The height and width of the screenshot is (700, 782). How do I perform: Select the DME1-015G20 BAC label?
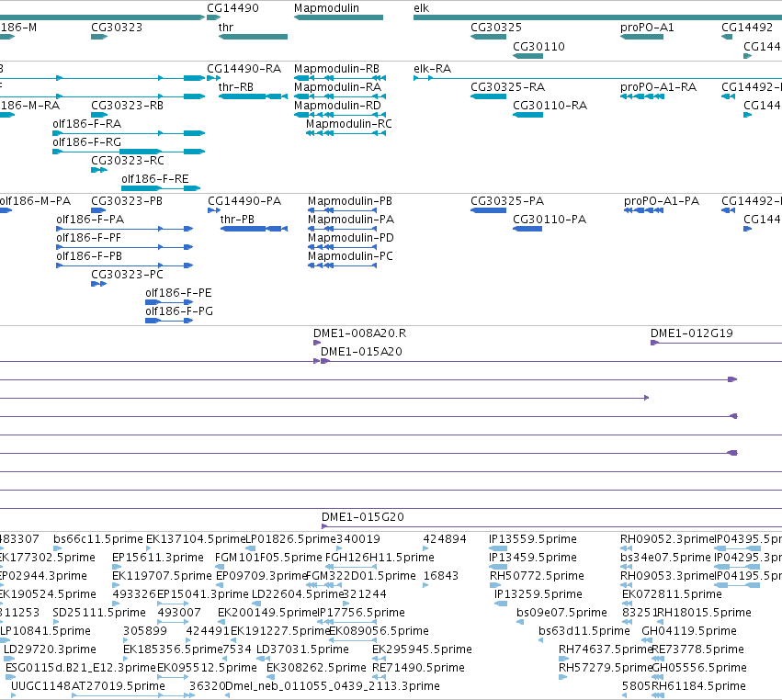[x=363, y=517]
